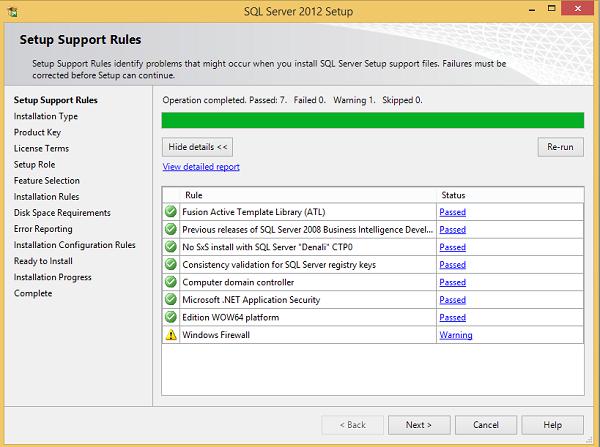The height and width of the screenshot is (447, 600).
Task: Click green check icon for No SxS install rule
Action: (171, 246)
